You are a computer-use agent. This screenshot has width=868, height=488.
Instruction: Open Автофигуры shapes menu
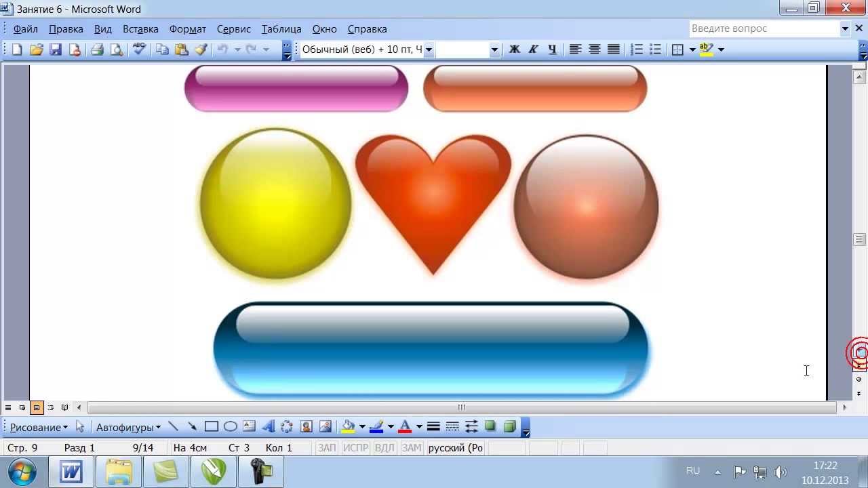click(x=128, y=427)
